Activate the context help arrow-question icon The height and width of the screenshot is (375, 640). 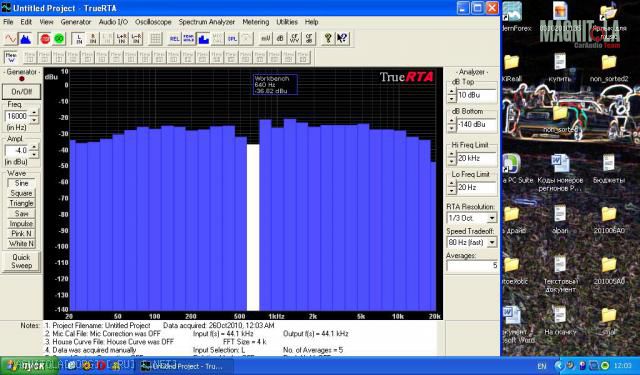pos(342,39)
